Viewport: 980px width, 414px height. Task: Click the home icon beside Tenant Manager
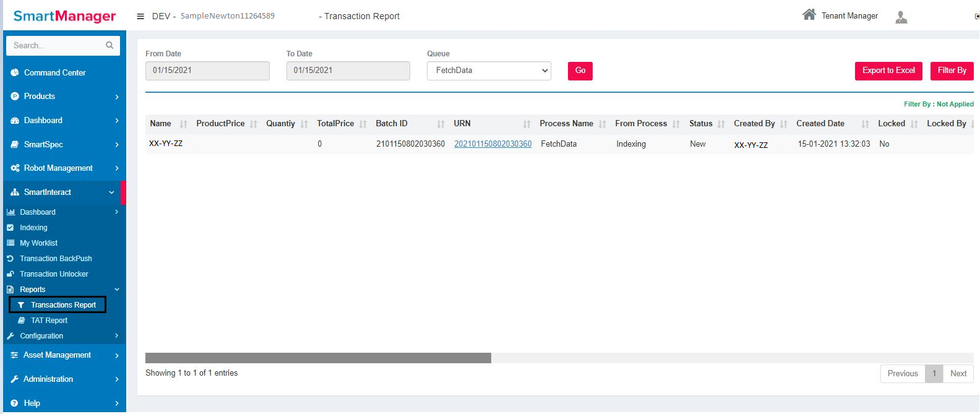pyautogui.click(x=809, y=15)
